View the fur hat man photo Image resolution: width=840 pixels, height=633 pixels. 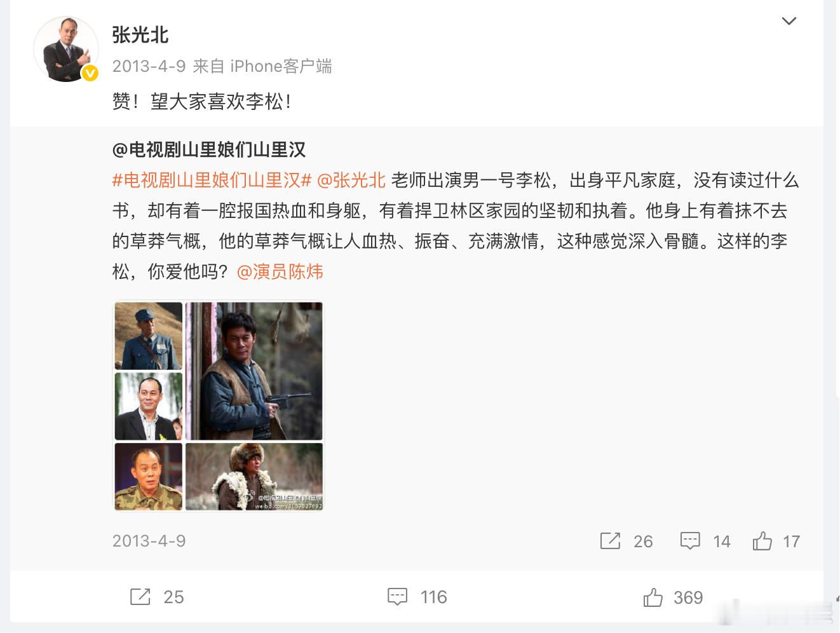254,477
